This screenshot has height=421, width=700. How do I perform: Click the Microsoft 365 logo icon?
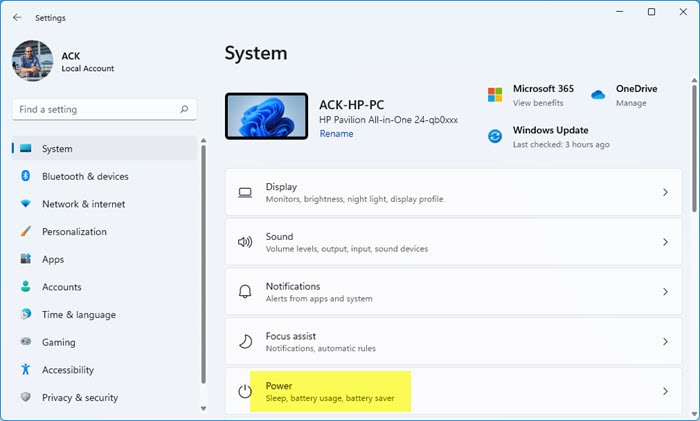(x=495, y=95)
